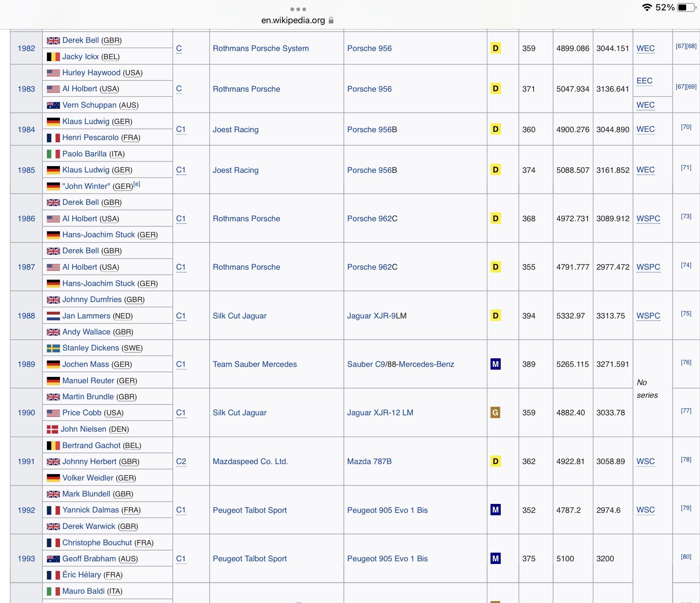Click the C2 class link in 1991 row

point(181,461)
